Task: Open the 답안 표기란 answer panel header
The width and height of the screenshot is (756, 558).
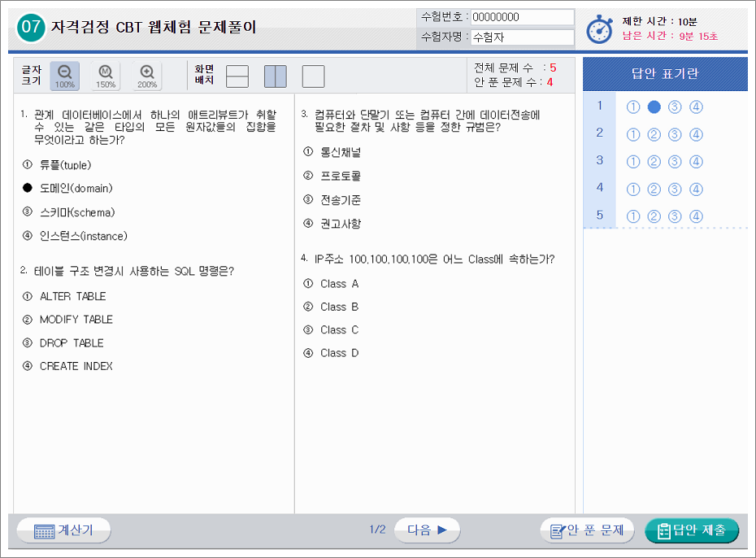Action: coord(664,73)
